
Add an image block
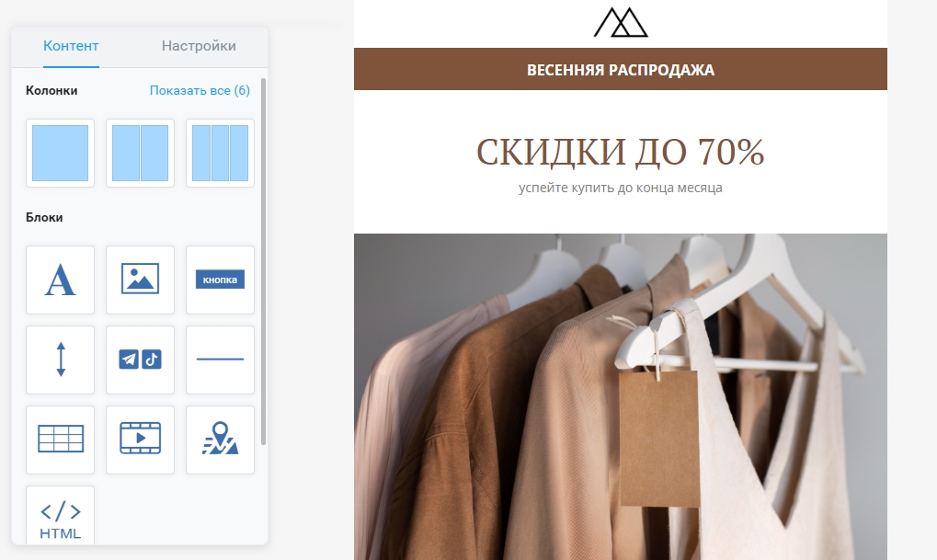140,280
